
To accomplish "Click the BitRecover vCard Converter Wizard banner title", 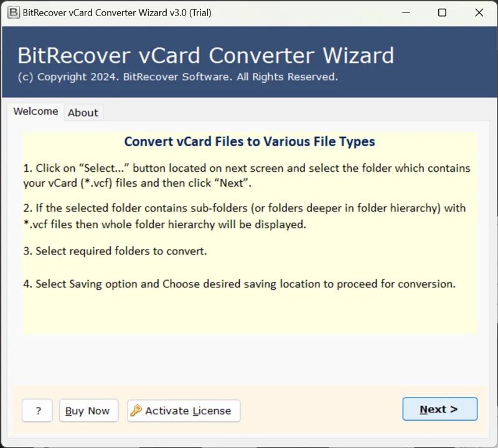I will (x=205, y=55).
